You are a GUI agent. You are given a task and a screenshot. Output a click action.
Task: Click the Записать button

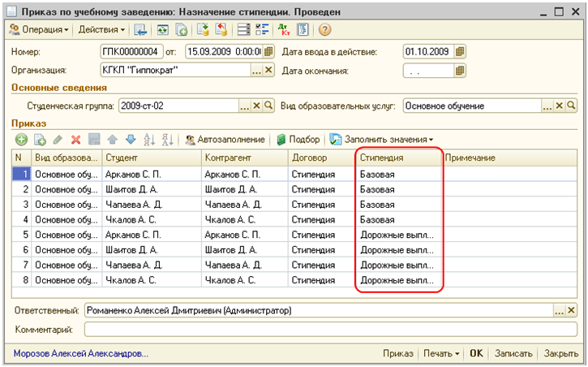pyautogui.click(x=515, y=354)
